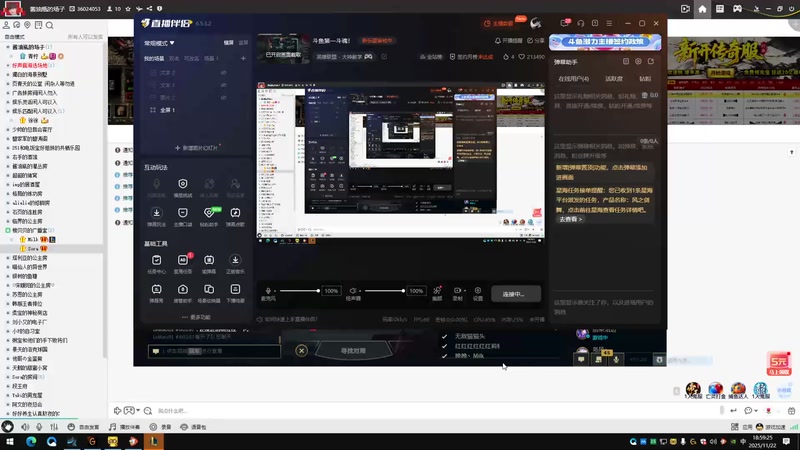Uncheck the 红红红红红莉 checkmark in game window

[x=444, y=346]
